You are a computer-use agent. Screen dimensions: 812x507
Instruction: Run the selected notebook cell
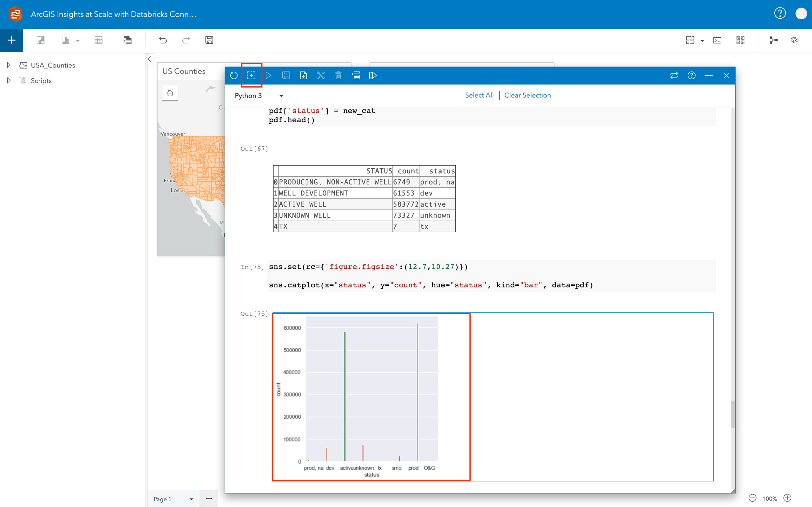268,75
